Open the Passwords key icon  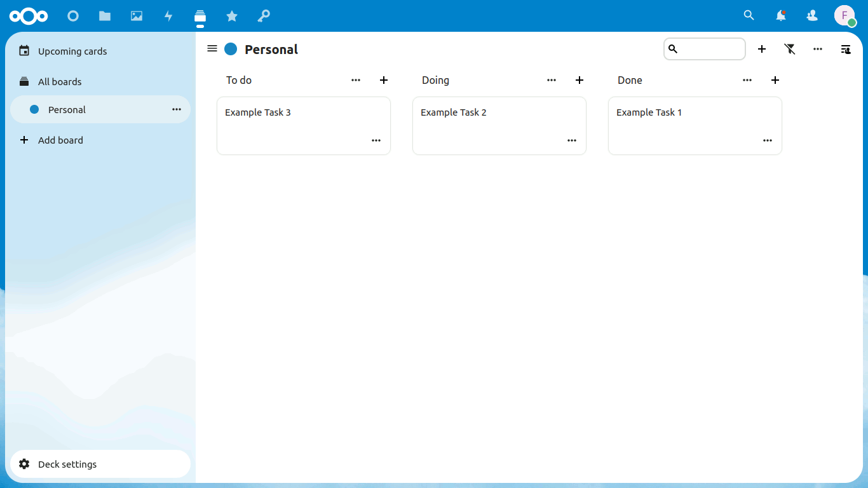[x=264, y=16]
